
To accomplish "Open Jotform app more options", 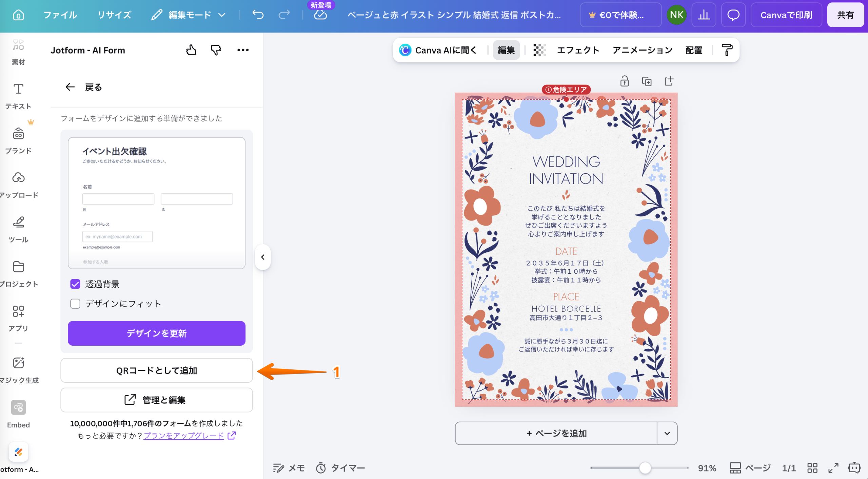I will [x=243, y=50].
